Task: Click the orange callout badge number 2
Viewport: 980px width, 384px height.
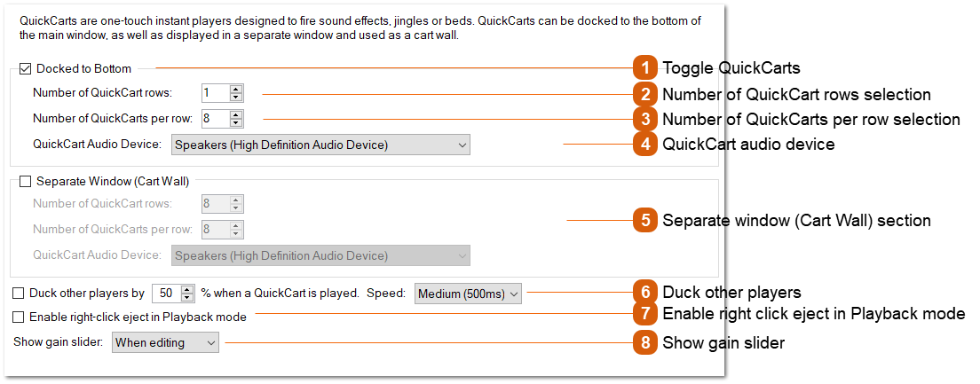Action: [645, 94]
